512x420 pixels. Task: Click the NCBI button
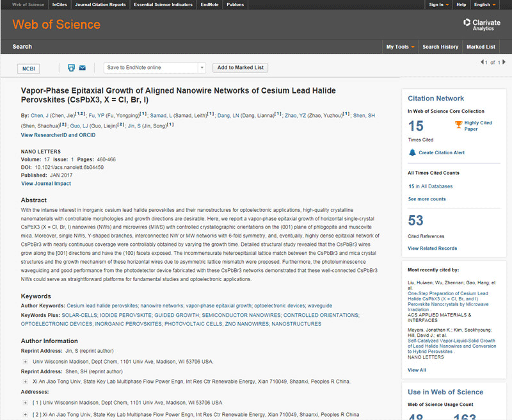[28, 69]
